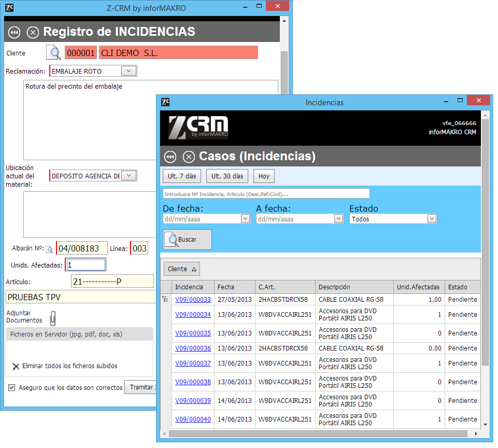
Task: Click scroll down arrow in Incidencias window
Action: (x=485, y=425)
